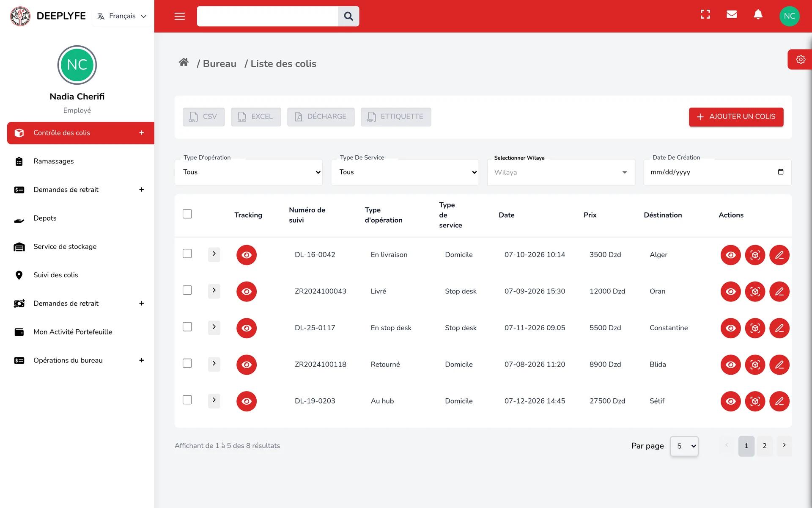Open the Selectionner Wilaya dropdown

tap(561, 172)
